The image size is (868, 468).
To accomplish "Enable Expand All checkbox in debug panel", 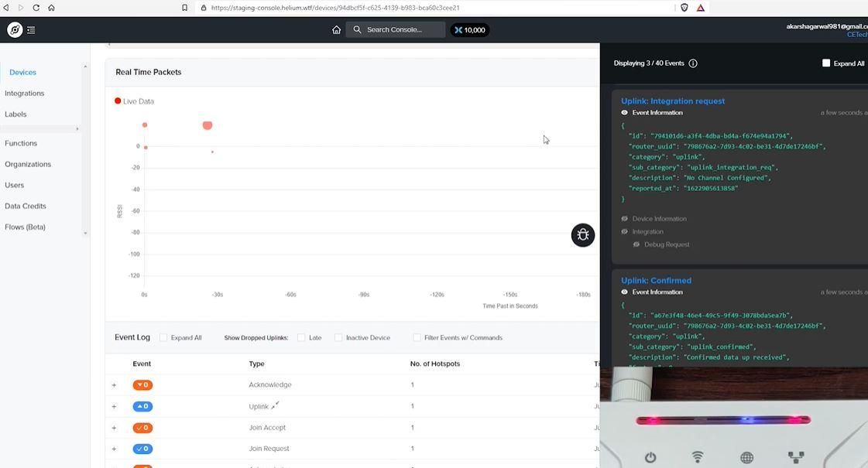I will click(826, 63).
